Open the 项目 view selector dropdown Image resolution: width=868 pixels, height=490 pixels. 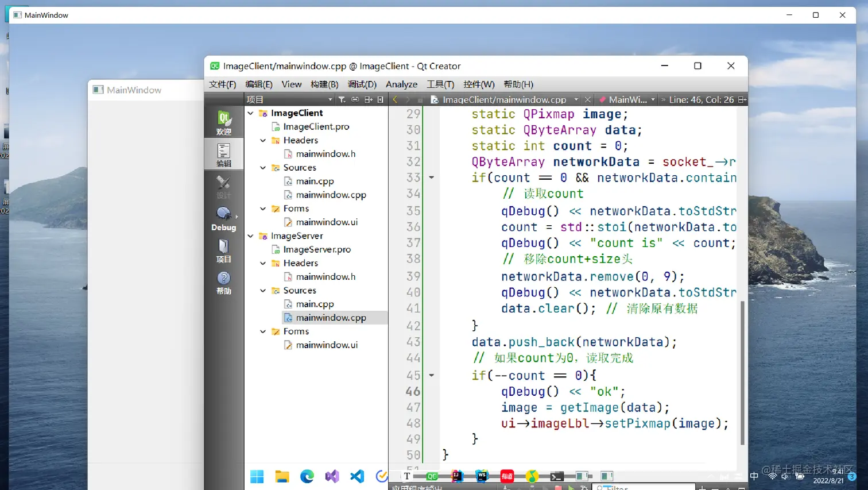pyautogui.click(x=289, y=99)
